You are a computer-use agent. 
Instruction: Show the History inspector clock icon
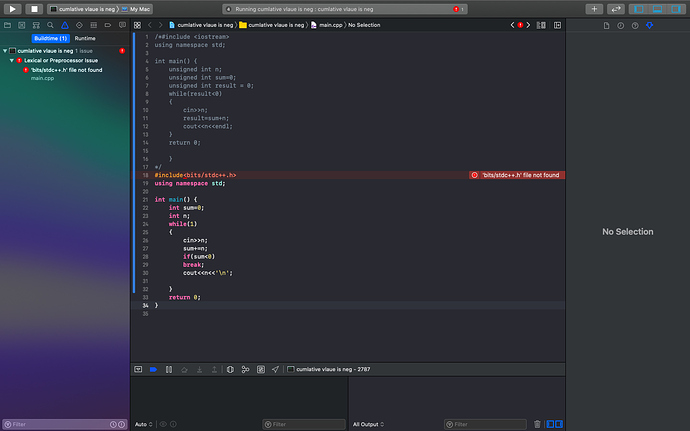620,26
